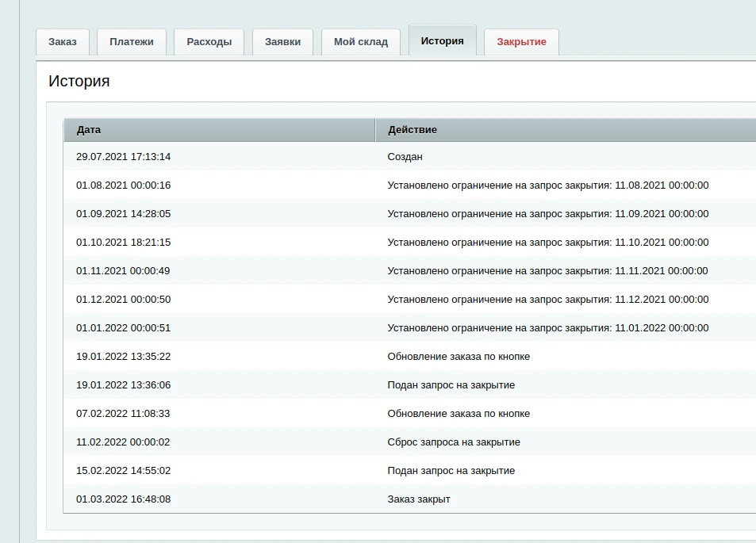Go to the Заявки tab

click(282, 42)
